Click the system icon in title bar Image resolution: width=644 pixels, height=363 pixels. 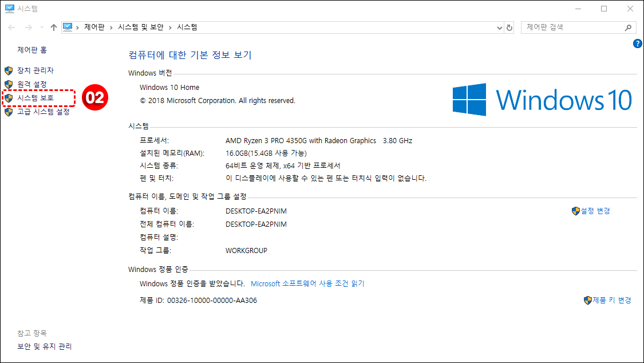tap(10, 9)
